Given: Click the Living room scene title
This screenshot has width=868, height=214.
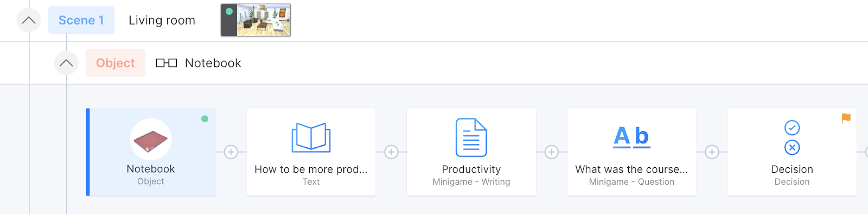Looking at the screenshot, I should click(x=162, y=20).
